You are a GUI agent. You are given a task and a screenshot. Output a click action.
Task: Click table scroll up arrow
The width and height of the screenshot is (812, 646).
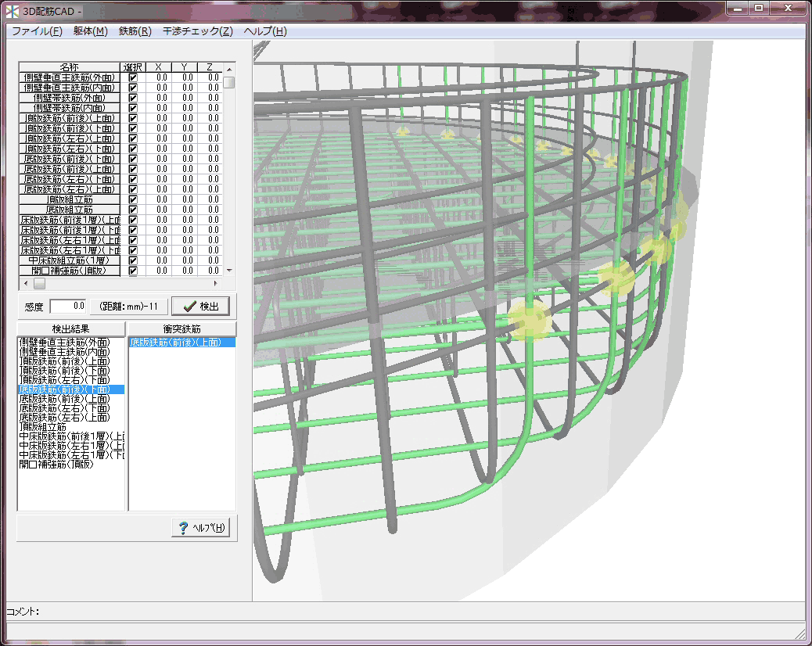229,69
